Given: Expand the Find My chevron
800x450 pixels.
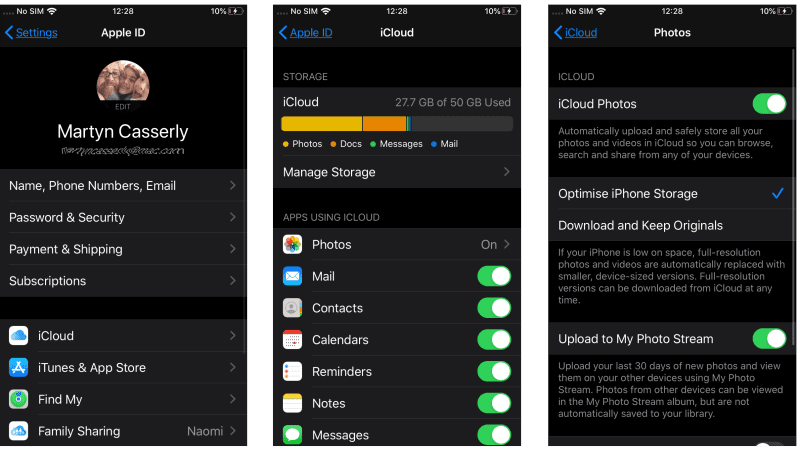Looking at the screenshot, I should [233, 399].
